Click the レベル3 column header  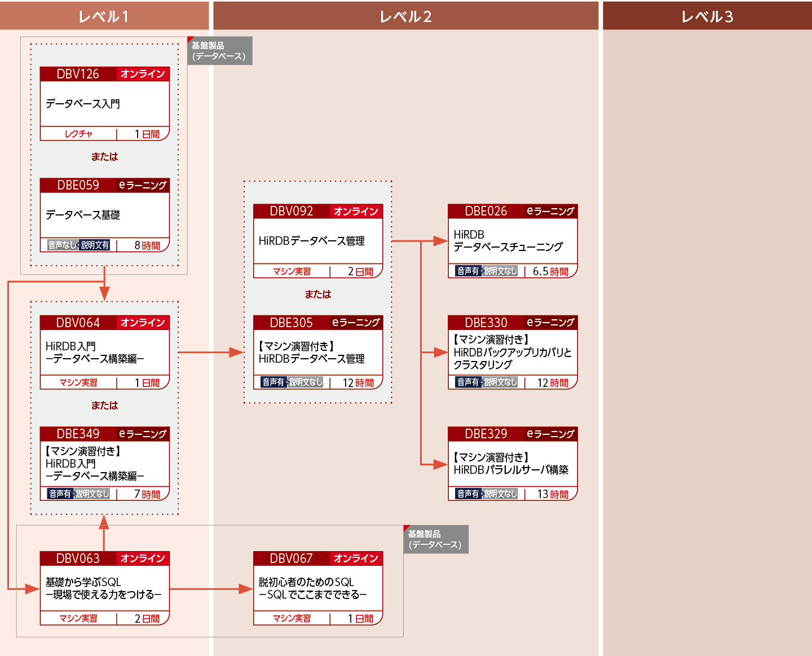707,16
